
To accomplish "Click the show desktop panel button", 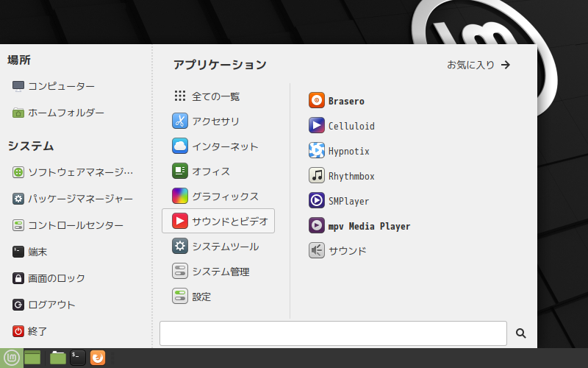I will [x=32, y=358].
